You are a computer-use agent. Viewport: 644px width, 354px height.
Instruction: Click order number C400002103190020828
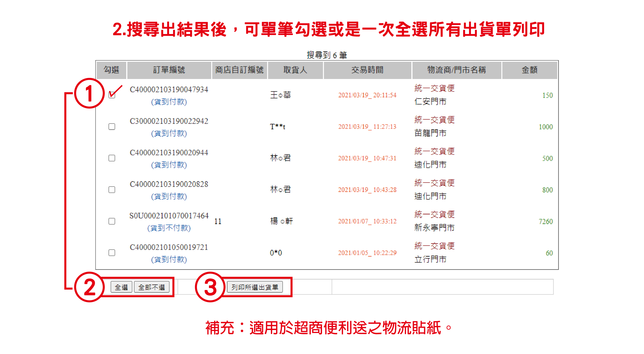pyautogui.click(x=169, y=184)
